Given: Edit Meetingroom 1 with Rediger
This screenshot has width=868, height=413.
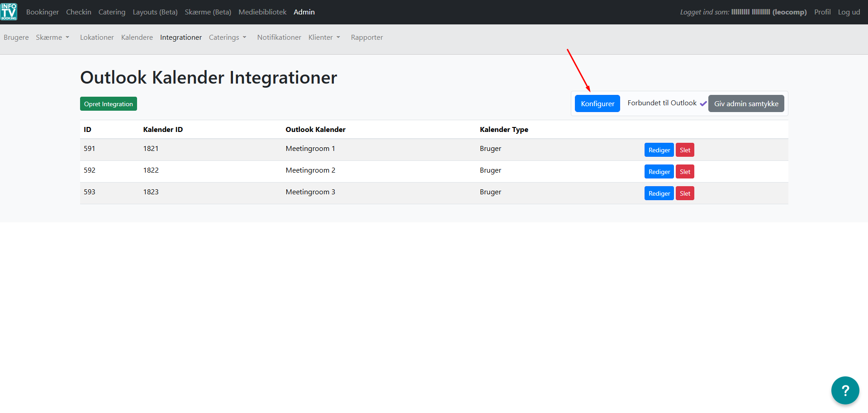Looking at the screenshot, I should (659, 150).
